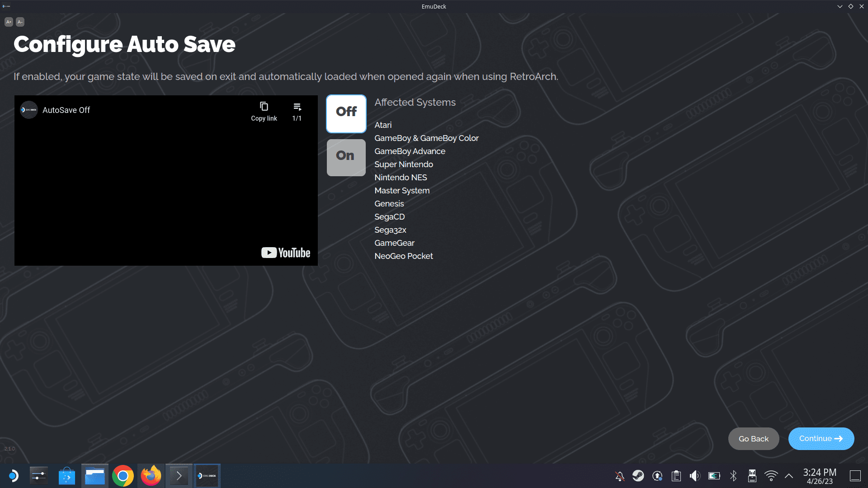Open the EmuDeck channel avatar in video
The width and height of the screenshot is (868, 488).
[x=29, y=110]
